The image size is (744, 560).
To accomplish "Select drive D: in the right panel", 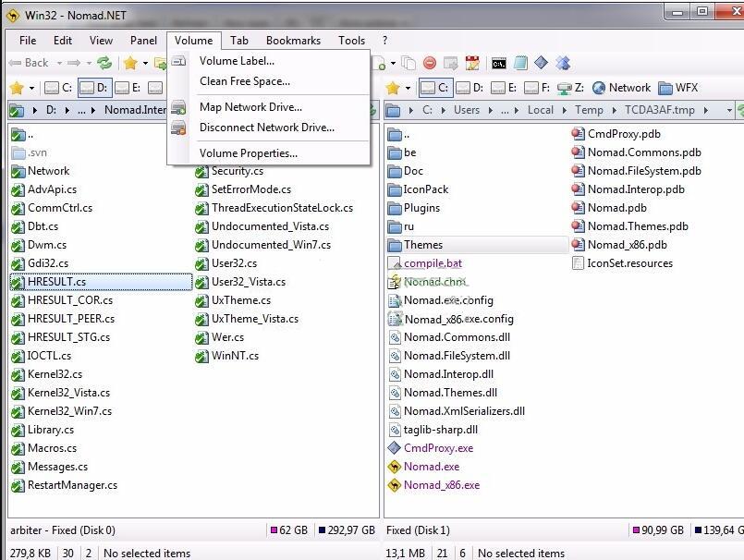I will point(470,88).
